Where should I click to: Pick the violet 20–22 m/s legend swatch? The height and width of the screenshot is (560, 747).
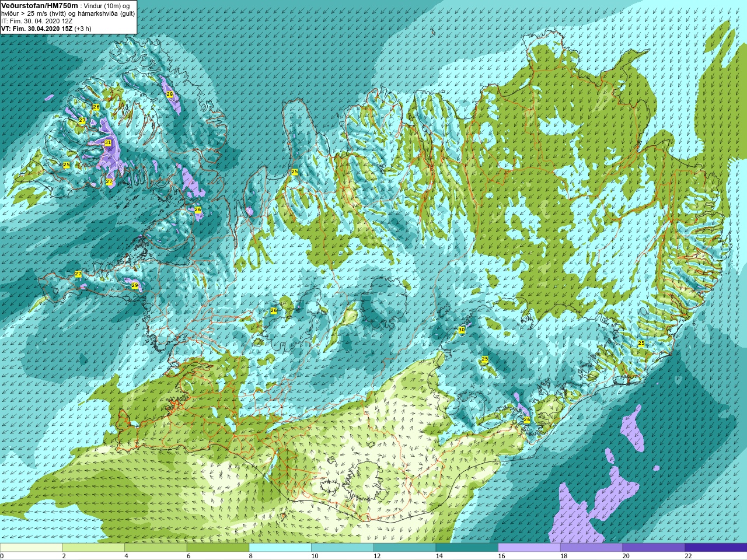(x=654, y=548)
